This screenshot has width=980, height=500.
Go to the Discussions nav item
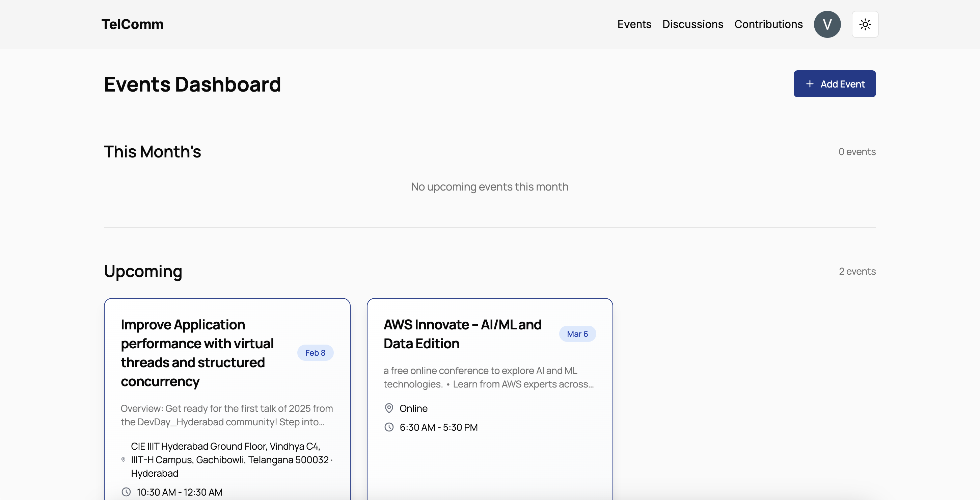coord(692,24)
